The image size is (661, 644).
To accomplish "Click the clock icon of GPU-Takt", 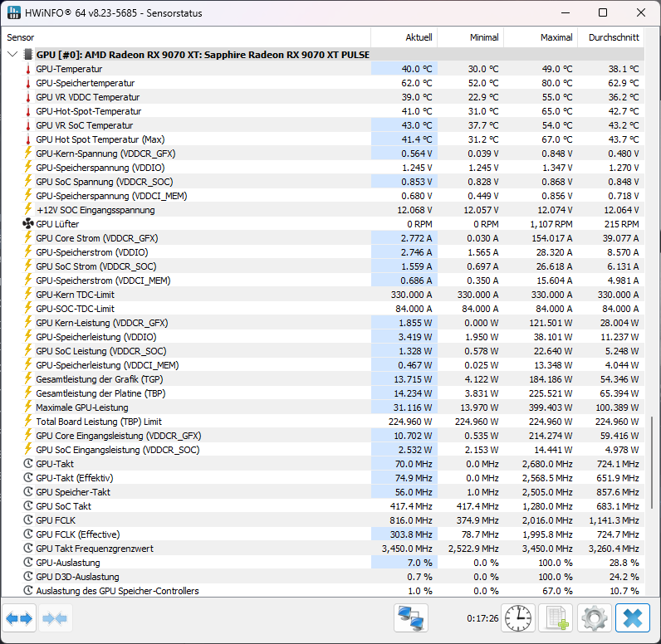I will point(28,464).
